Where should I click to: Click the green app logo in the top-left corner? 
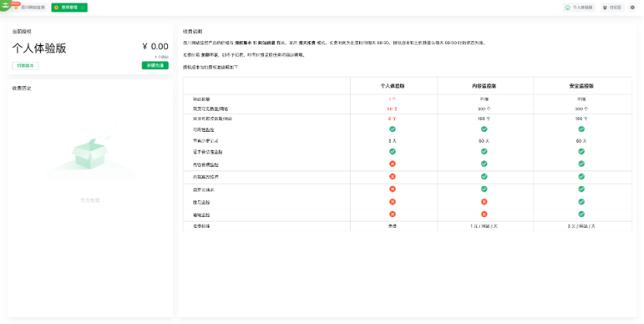4,5
